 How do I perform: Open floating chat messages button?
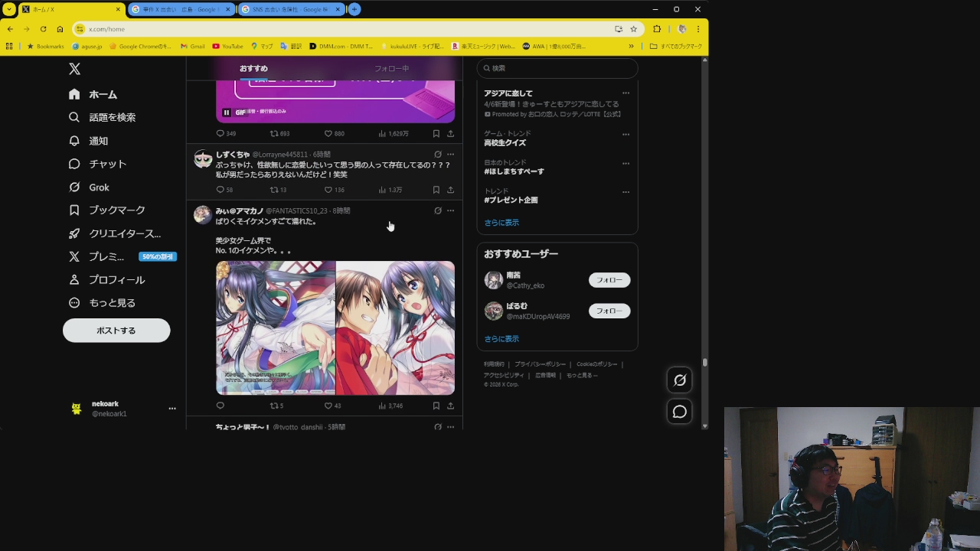(679, 412)
